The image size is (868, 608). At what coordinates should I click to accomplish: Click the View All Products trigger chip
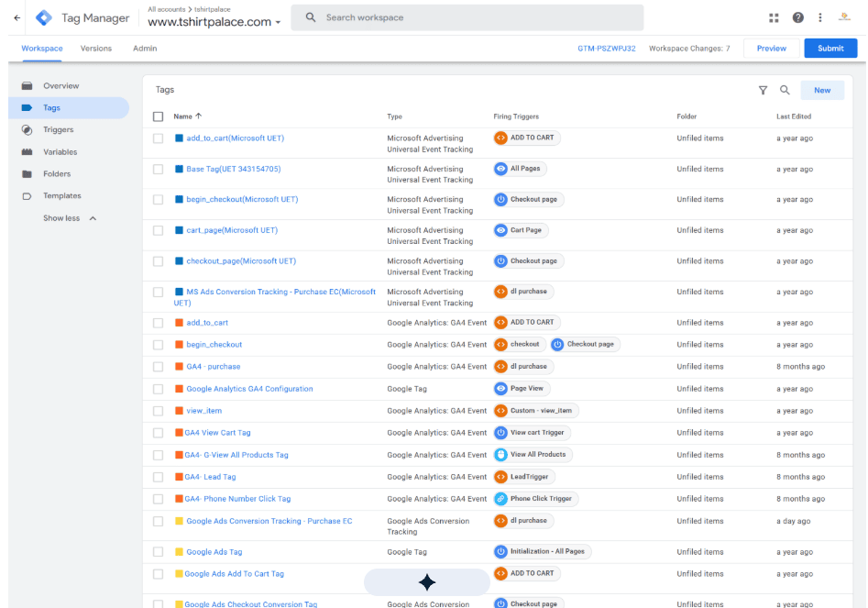click(x=533, y=455)
